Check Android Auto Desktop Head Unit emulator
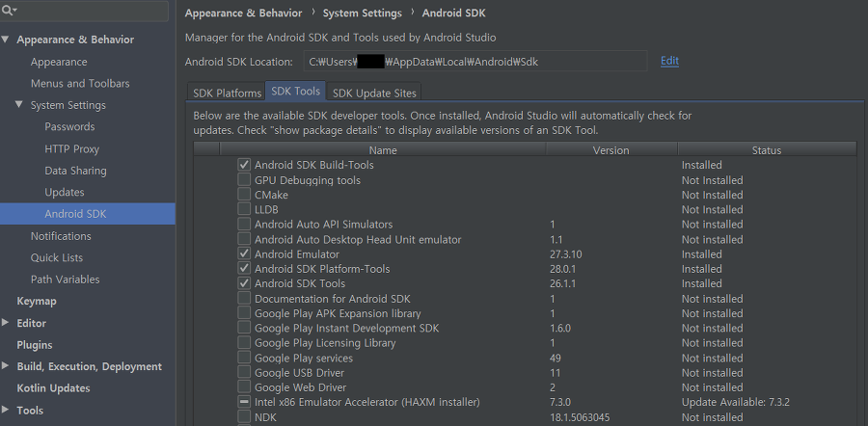The width and height of the screenshot is (868, 426). 244,238
